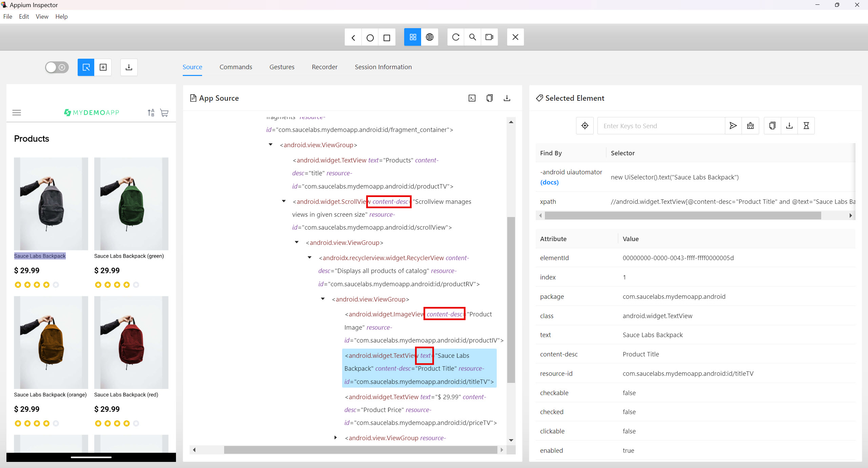Screen dimensions: 868x468
Task: Refresh source and screenshot
Action: tap(456, 37)
